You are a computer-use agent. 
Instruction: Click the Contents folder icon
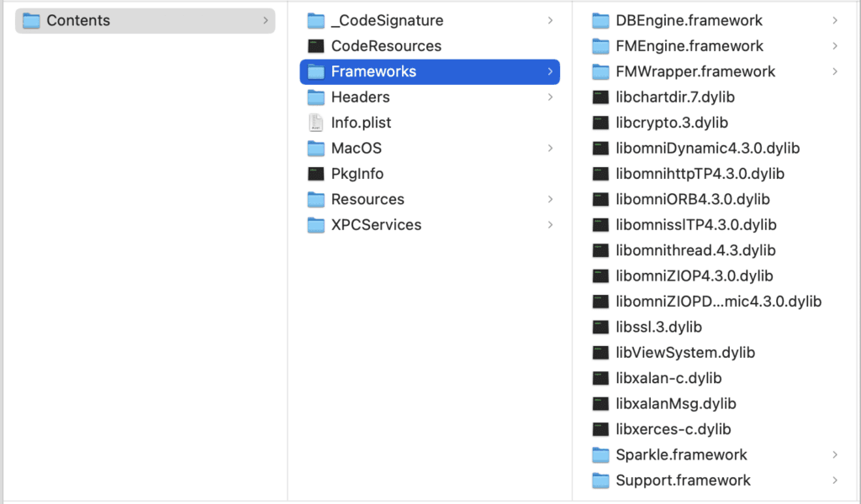(x=31, y=20)
